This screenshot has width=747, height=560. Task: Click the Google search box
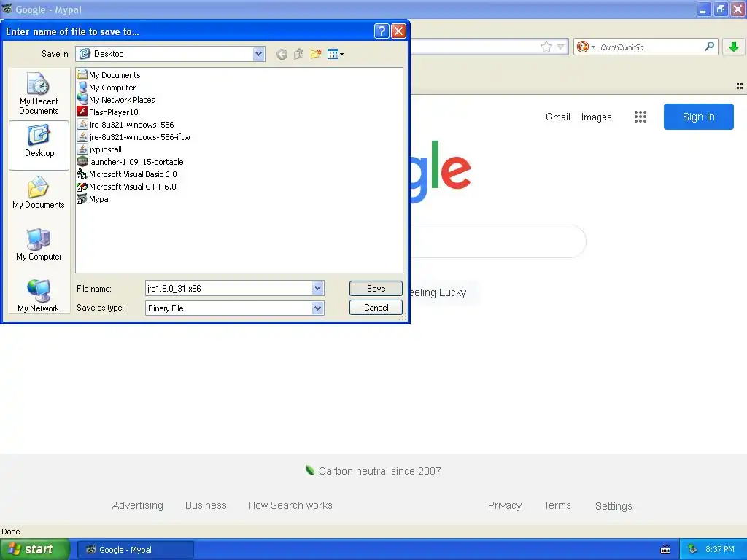(498, 241)
